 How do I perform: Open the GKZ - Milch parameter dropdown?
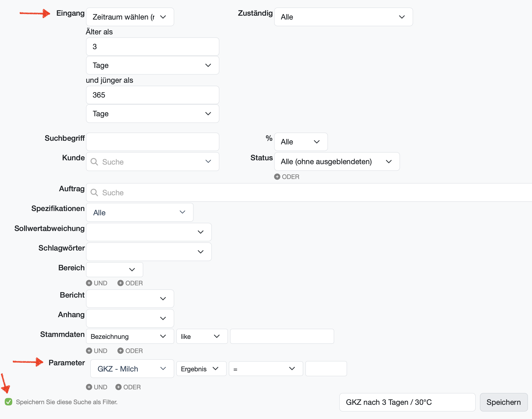132,369
